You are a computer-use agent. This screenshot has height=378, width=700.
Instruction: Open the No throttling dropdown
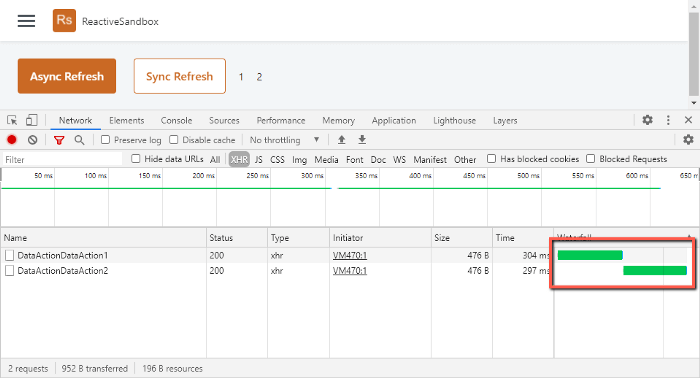point(285,140)
